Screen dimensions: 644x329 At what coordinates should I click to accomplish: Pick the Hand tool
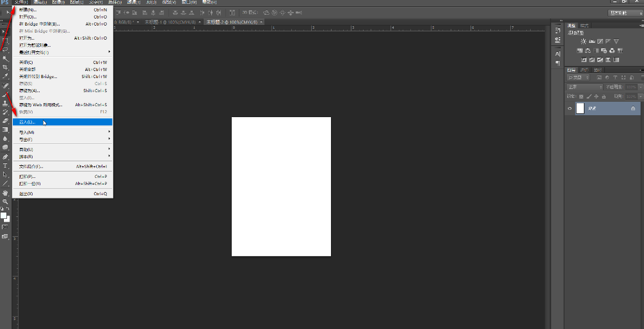pos(5,192)
